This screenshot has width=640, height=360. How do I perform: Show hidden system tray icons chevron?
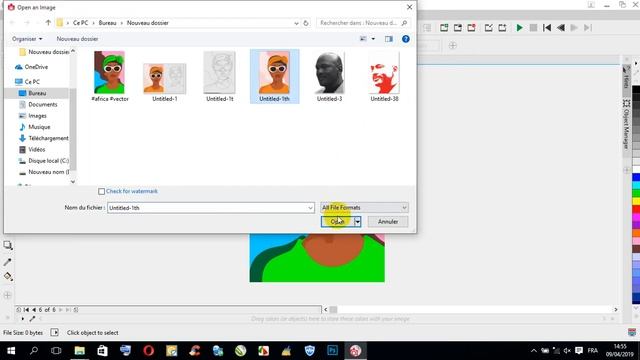tap(533, 351)
